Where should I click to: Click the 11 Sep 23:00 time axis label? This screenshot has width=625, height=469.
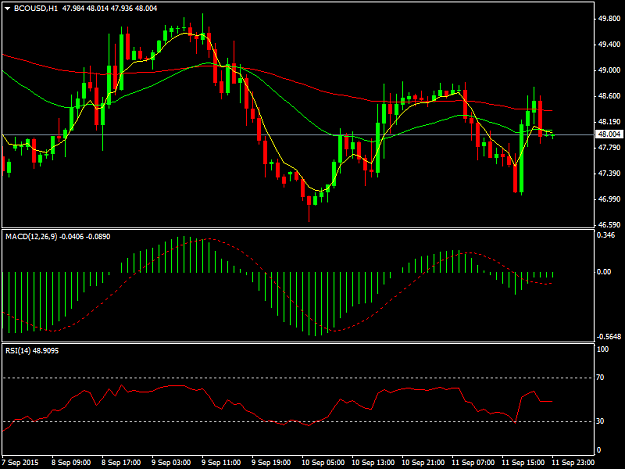click(x=573, y=463)
